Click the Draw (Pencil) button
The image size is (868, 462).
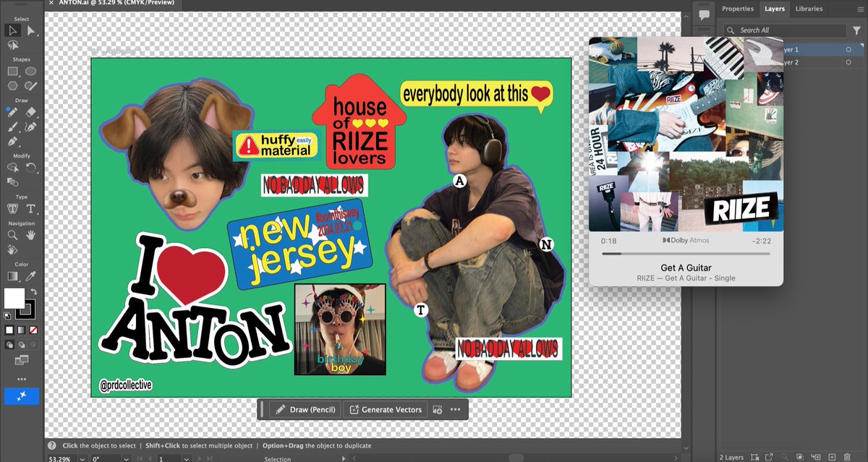coord(305,409)
